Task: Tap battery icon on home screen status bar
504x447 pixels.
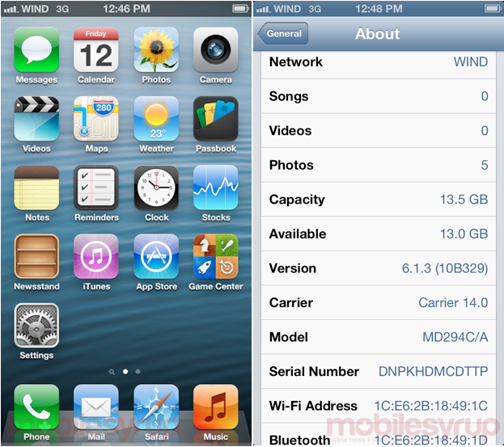Action: coord(241,8)
